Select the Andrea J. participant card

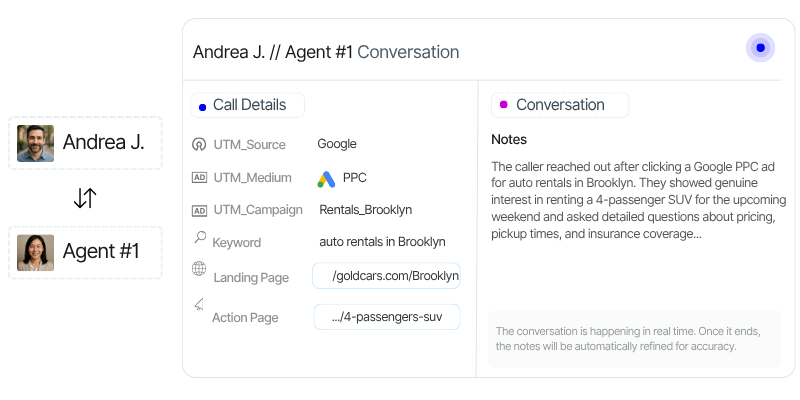85,143
